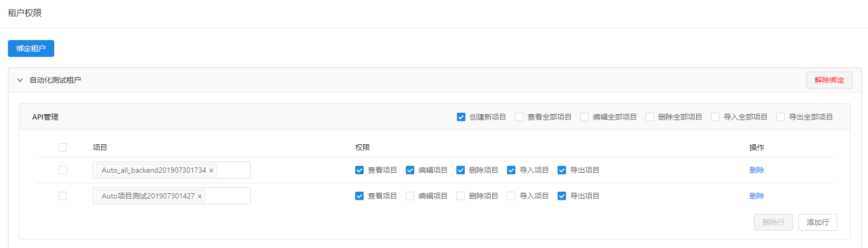Check the 删除全部项目 permission
Viewport: 868px width, 248px height.
[x=650, y=117]
